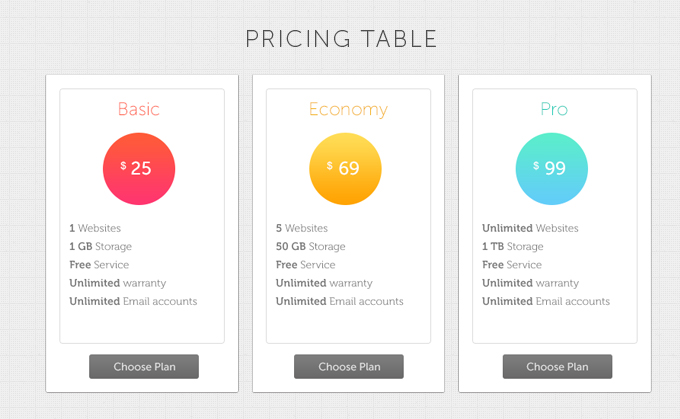The width and height of the screenshot is (680, 419).
Task: Click the PRICING TABLE heading
Action: point(341,39)
